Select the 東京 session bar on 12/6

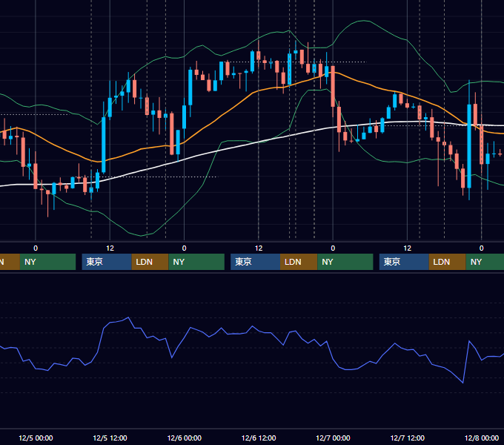tap(255, 262)
